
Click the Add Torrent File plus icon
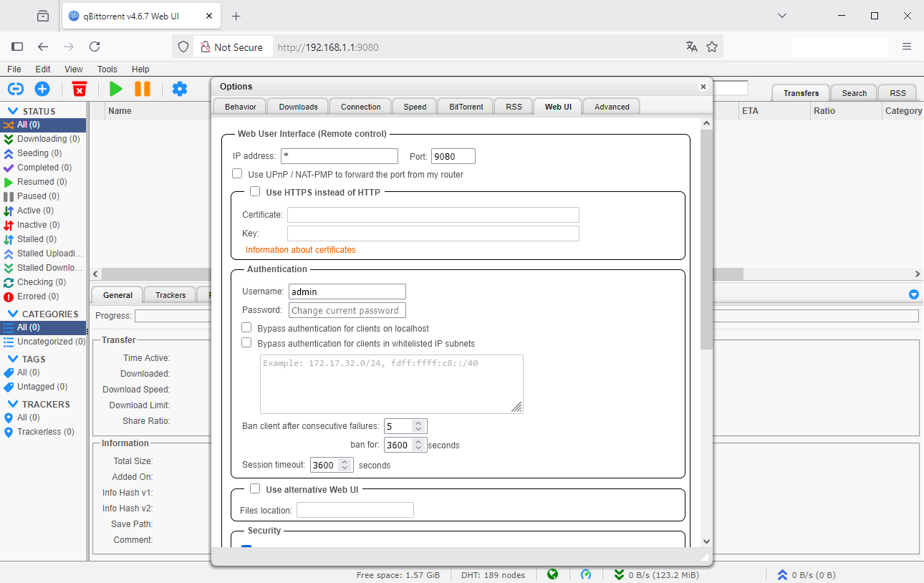[42, 89]
